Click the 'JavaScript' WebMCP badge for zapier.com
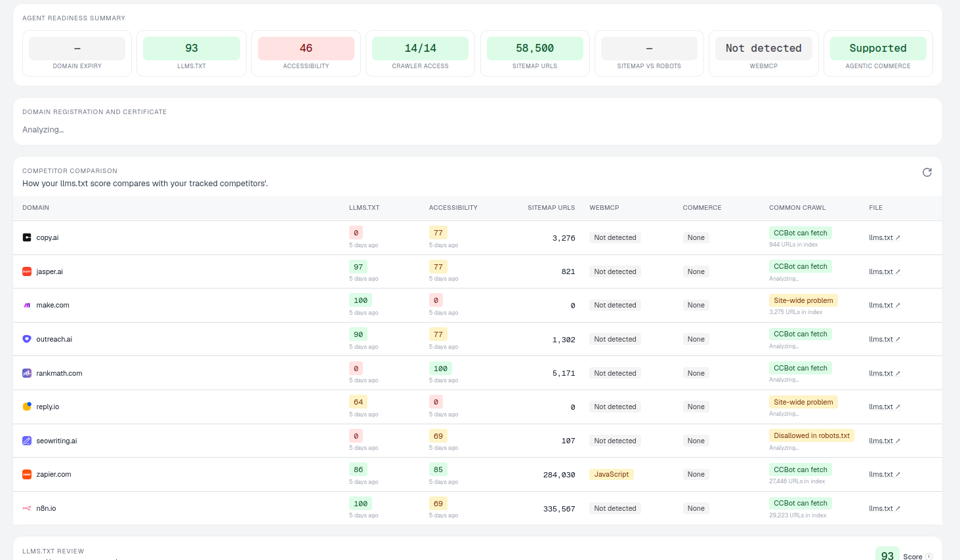Viewport: 960px width, 560px height. [612, 474]
